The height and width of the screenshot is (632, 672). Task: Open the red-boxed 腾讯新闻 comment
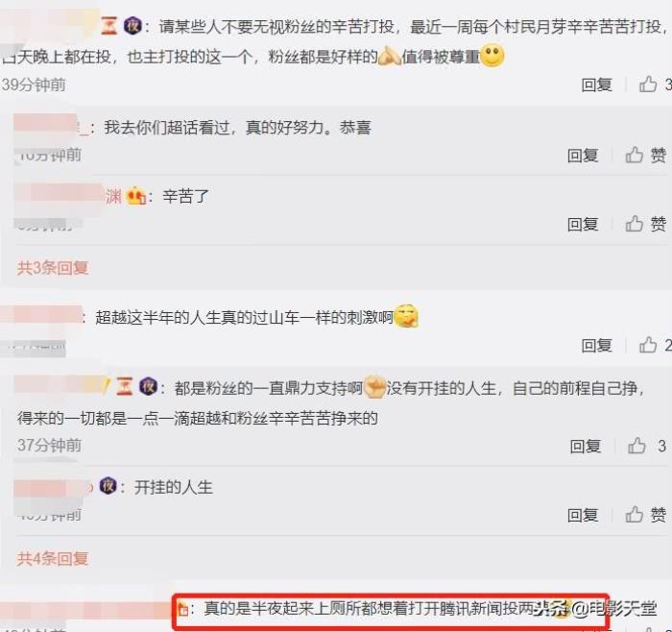pyautogui.click(x=391, y=611)
